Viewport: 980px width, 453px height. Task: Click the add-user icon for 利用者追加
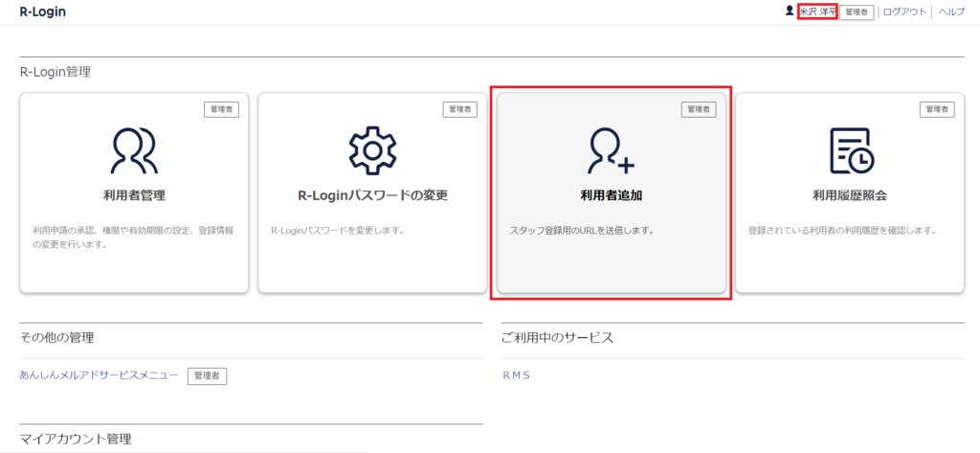pos(612,150)
